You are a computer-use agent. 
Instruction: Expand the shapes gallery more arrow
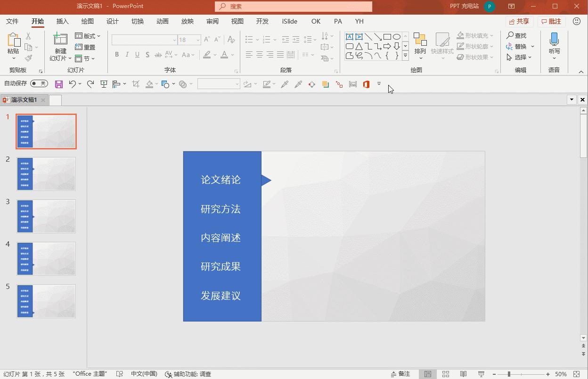[x=405, y=56]
